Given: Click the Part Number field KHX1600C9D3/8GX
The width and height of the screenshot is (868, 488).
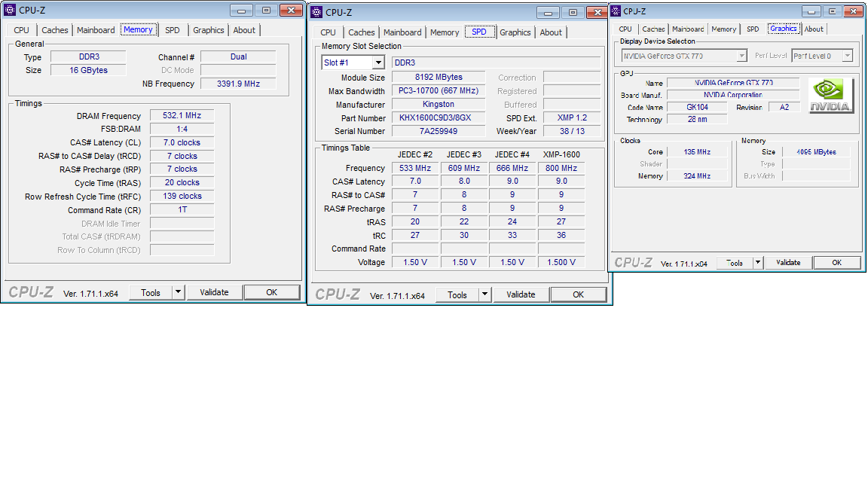Looking at the screenshot, I should point(439,117).
